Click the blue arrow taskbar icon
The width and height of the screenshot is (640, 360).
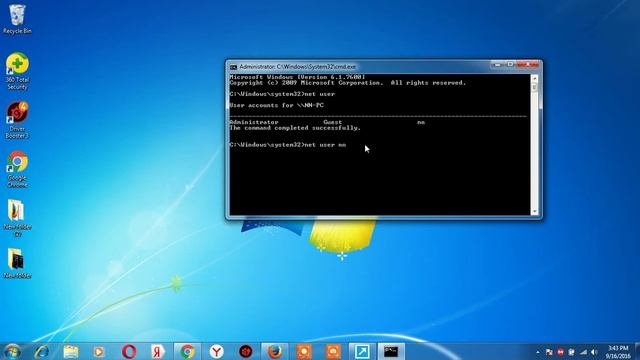[x=362, y=351]
